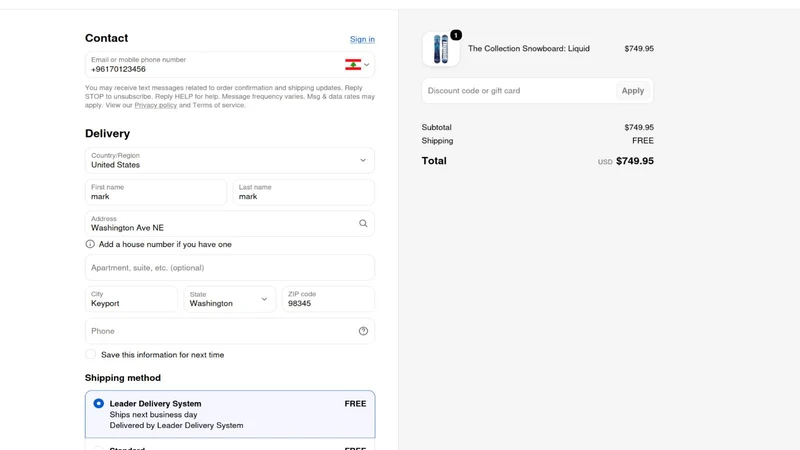Select the Standard shipping radio option
Viewport: 800px width, 450px height.
pyautogui.click(x=98, y=449)
